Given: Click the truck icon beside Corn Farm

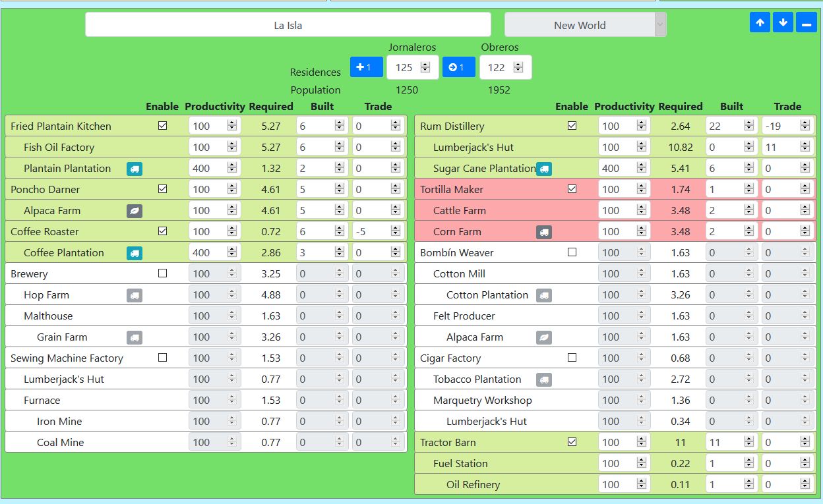Looking at the screenshot, I should tap(544, 232).
